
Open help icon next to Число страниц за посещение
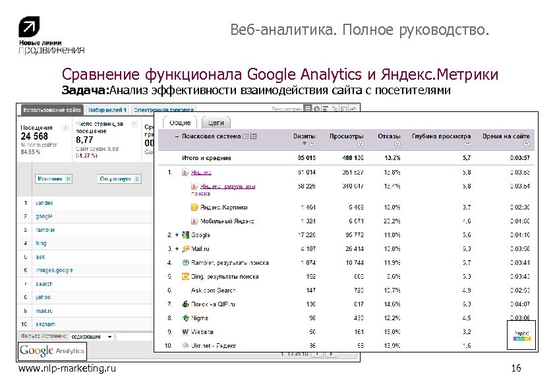pos(134,124)
